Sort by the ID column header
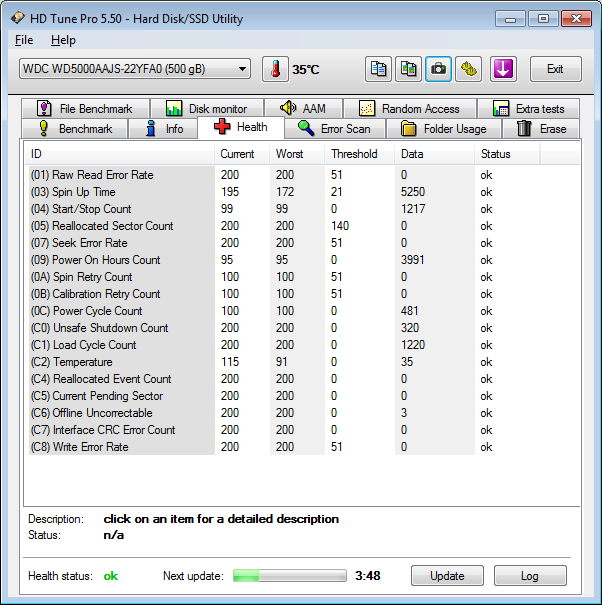The image size is (602, 605). pos(119,154)
